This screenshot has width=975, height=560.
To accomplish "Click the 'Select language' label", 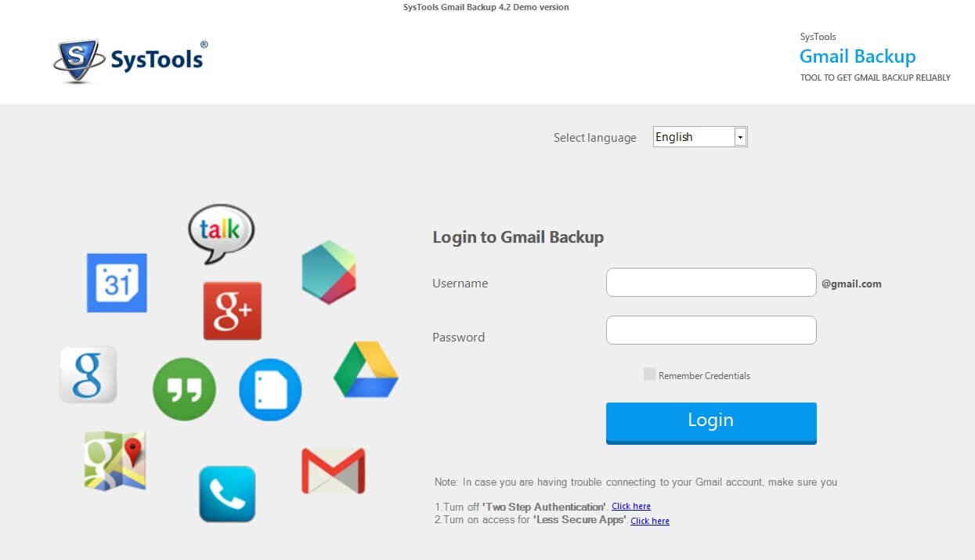I will pyautogui.click(x=595, y=138).
